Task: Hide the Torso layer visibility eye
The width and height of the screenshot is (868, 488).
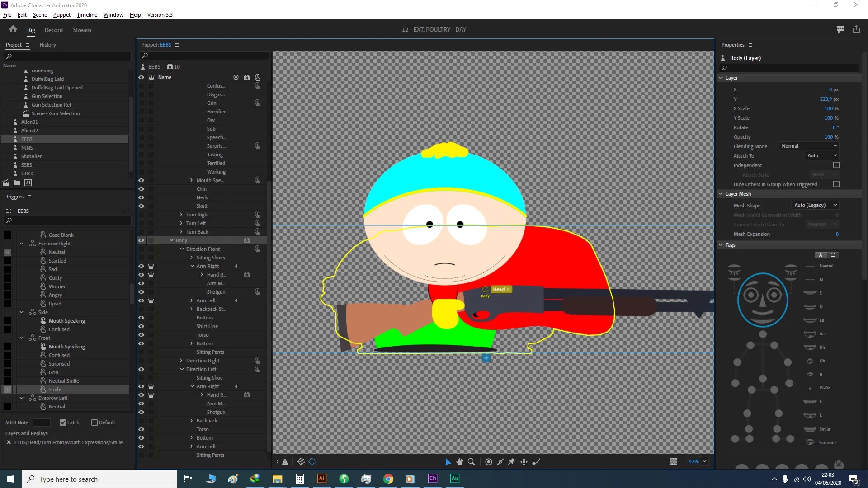Action: [141, 335]
